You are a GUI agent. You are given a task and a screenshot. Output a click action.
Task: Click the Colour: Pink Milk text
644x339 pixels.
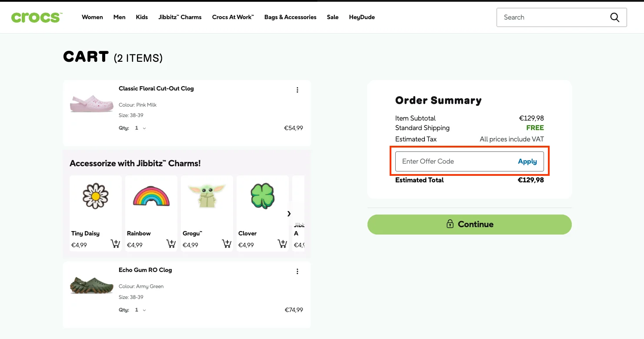coord(137,105)
